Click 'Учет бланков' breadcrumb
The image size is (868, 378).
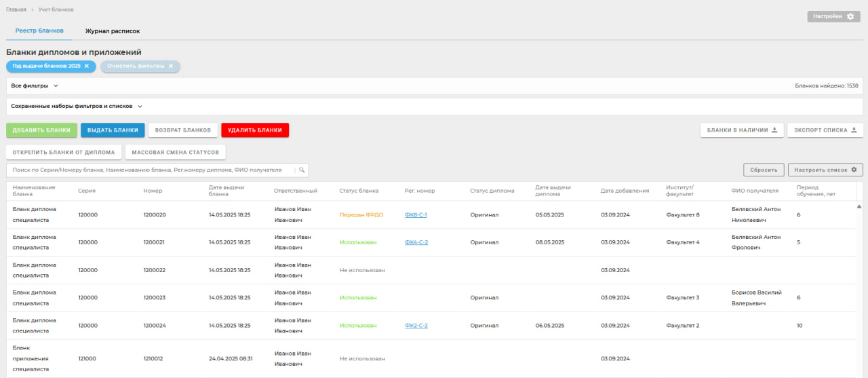[x=57, y=10]
